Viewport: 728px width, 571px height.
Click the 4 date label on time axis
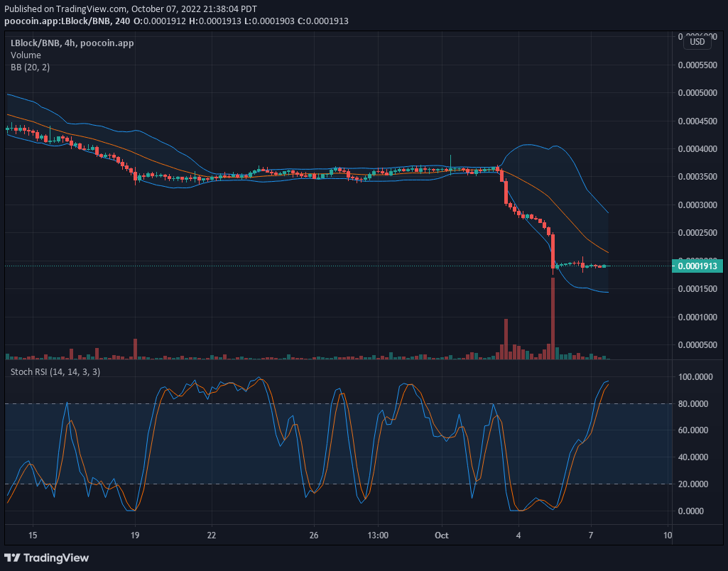518,535
